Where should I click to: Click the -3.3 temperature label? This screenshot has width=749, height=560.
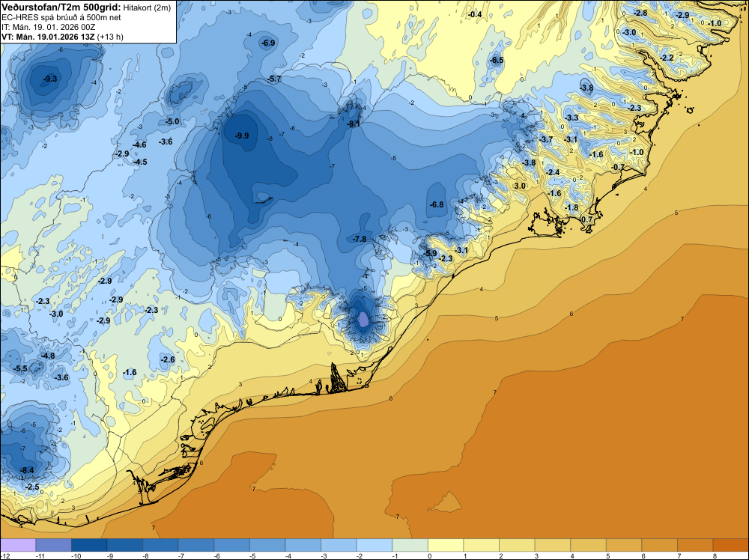571,118
